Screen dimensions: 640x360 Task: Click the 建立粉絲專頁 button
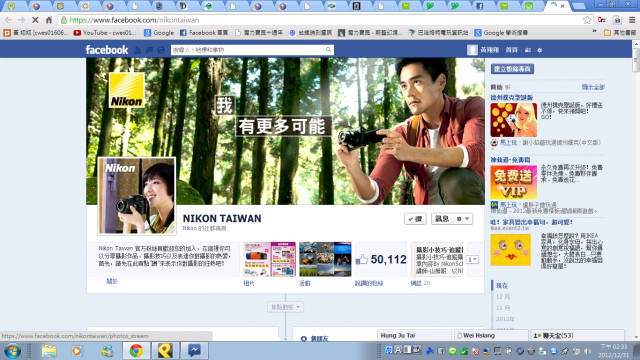coord(512,69)
